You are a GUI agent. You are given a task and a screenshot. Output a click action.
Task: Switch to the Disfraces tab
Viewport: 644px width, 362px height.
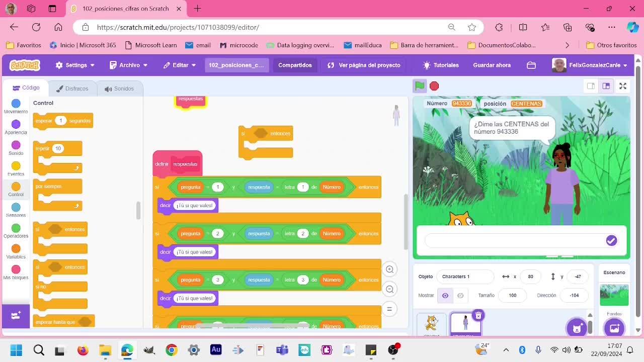click(72, 88)
